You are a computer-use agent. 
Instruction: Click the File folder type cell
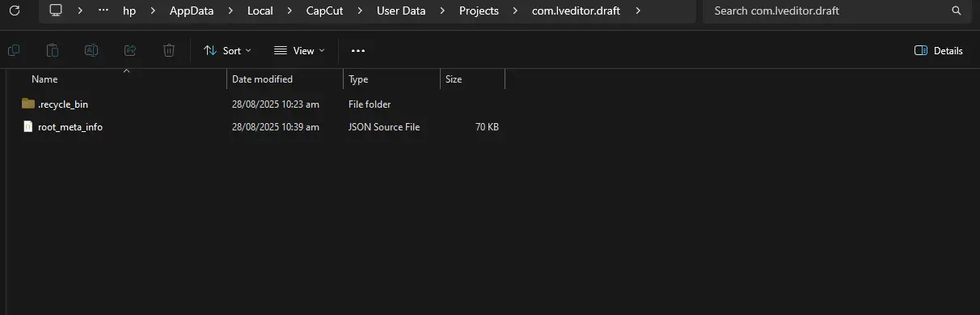click(x=370, y=104)
